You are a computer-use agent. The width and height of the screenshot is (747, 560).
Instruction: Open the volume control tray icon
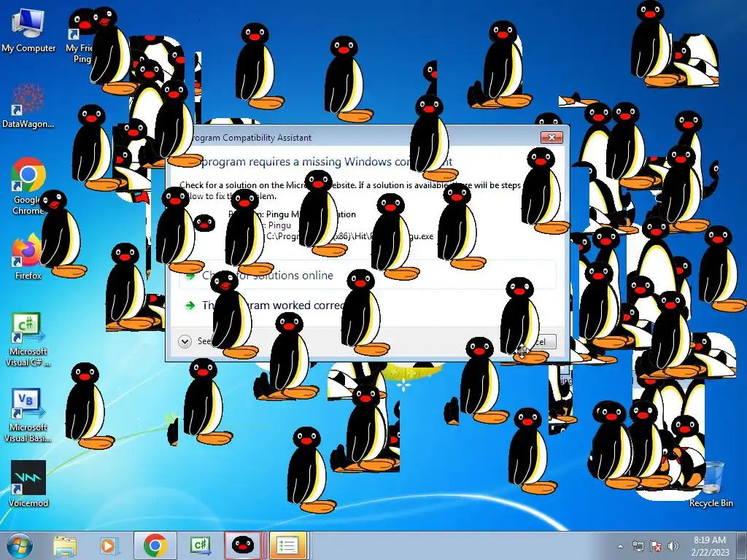(673, 546)
